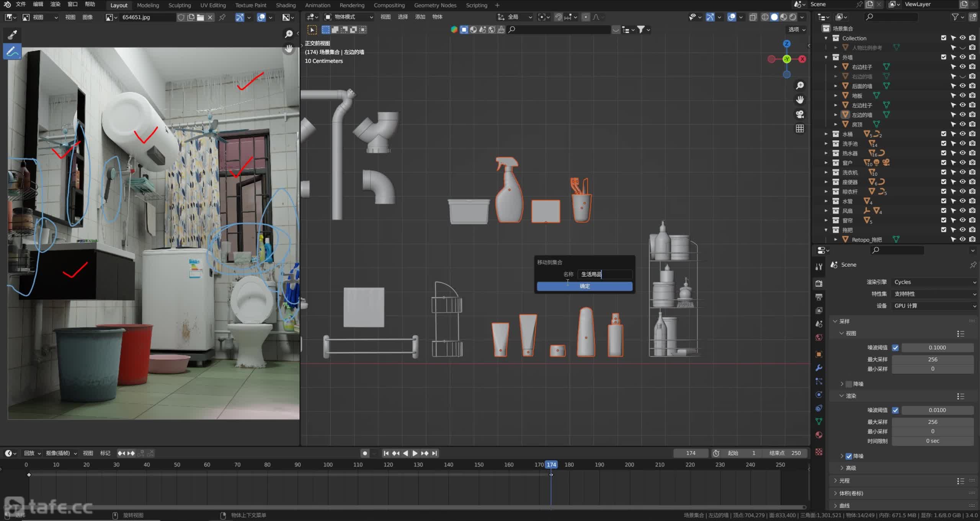Click the pan hand icon in image editor
This screenshot has height=521, width=980.
point(289,49)
